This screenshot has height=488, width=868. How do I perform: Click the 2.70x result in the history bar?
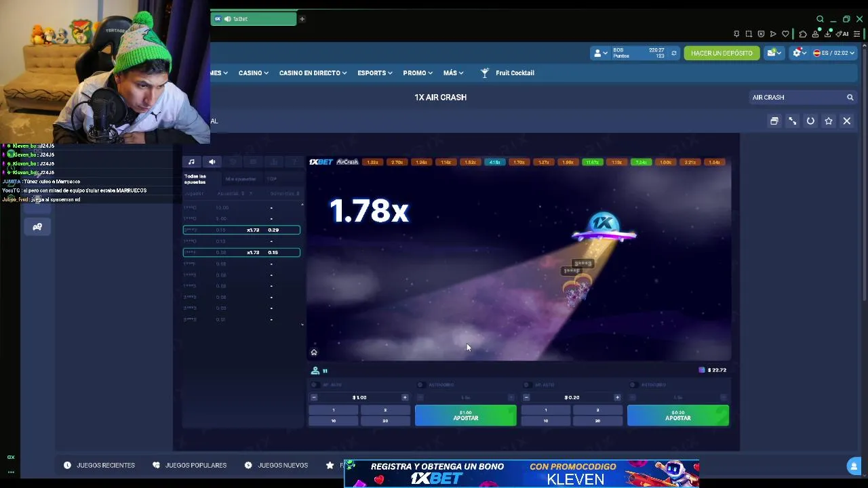coord(397,162)
